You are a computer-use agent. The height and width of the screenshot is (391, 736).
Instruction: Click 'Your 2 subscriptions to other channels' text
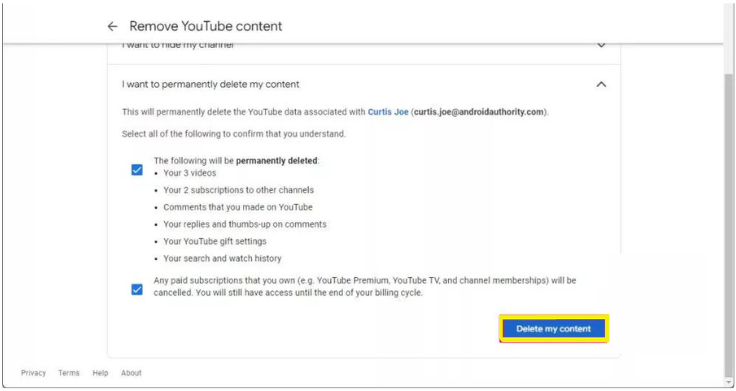238,190
